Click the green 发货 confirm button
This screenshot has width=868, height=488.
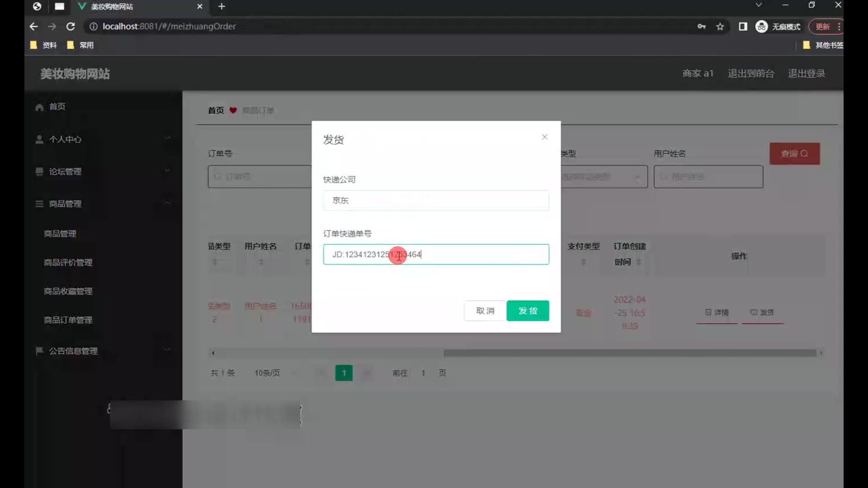(528, 311)
